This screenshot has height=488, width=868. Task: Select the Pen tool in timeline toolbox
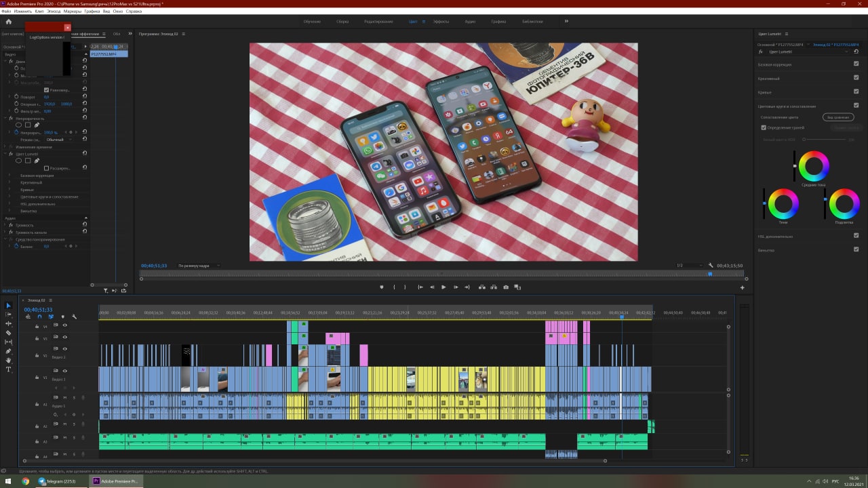(9, 351)
